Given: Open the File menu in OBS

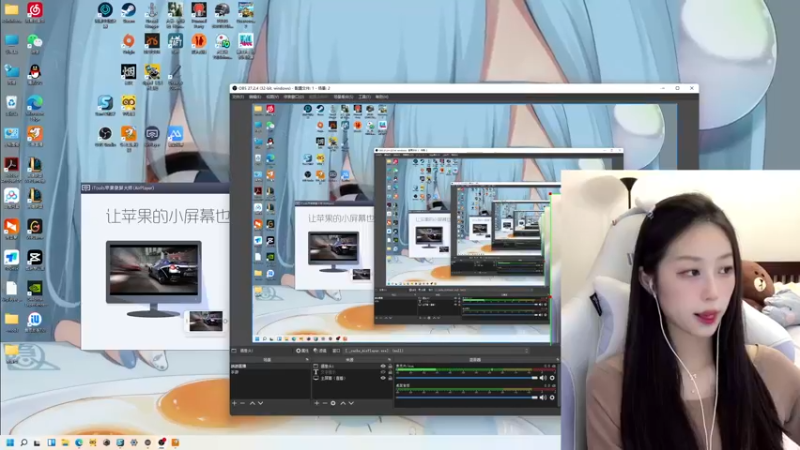Looking at the screenshot, I should click(x=238, y=97).
